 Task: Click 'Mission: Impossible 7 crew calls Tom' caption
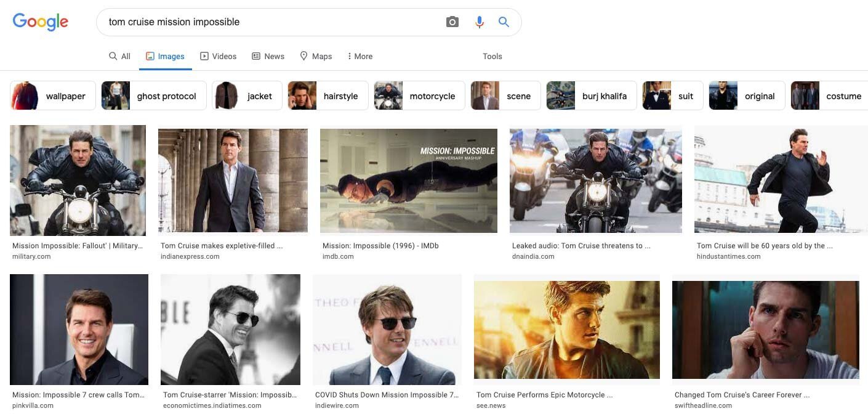click(78, 395)
